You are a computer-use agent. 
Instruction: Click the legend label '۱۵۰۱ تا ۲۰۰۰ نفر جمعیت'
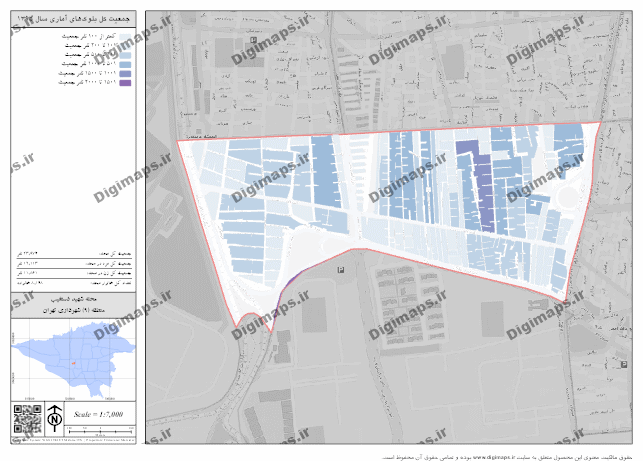87,82
